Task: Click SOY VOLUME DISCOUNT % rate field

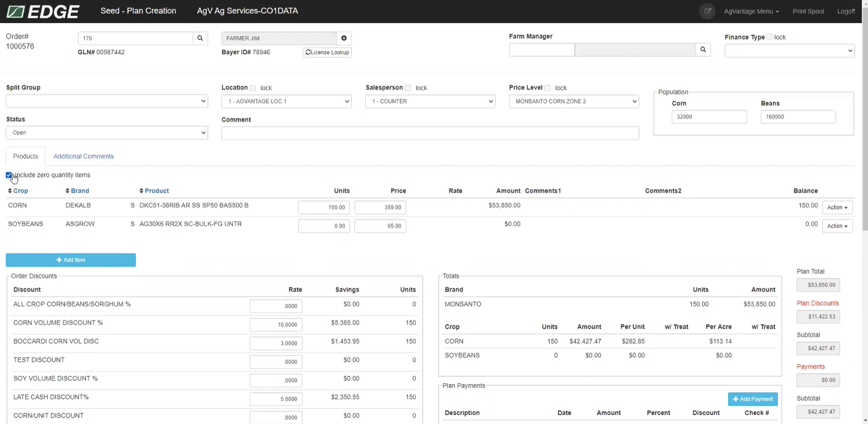Action: [x=276, y=380]
